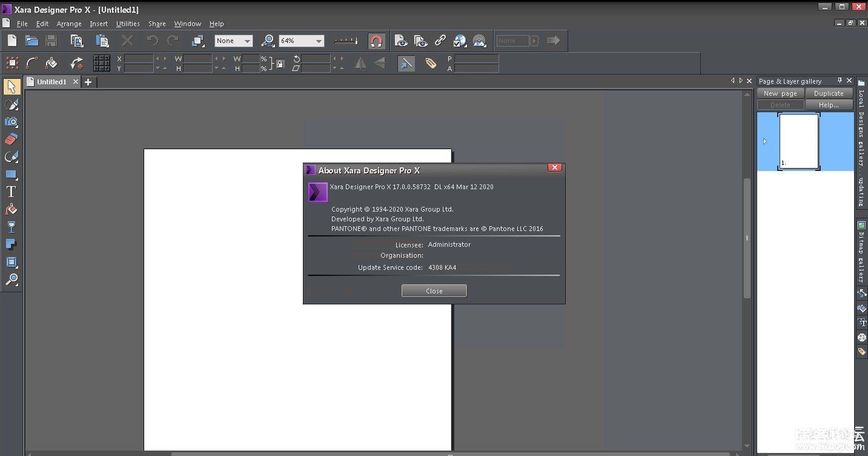The width and height of the screenshot is (868, 456).
Task: Click the chain link icon
Action: click(x=440, y=41)
